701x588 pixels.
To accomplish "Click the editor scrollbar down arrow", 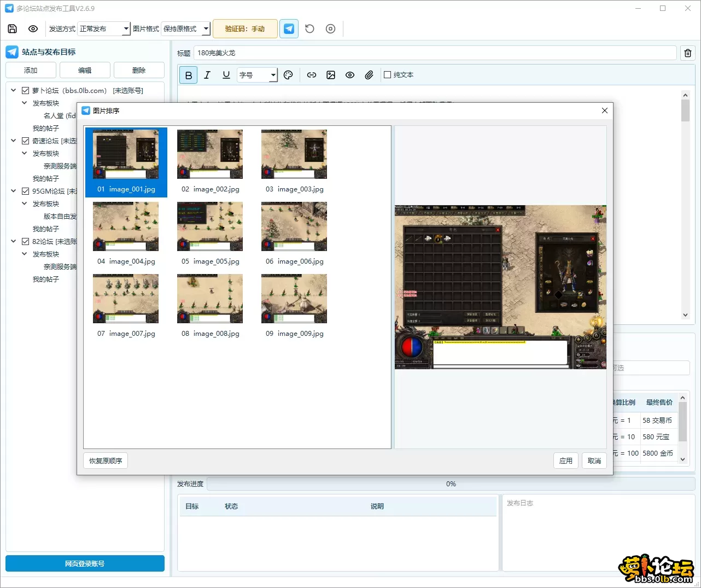I will tap(685, 315).
